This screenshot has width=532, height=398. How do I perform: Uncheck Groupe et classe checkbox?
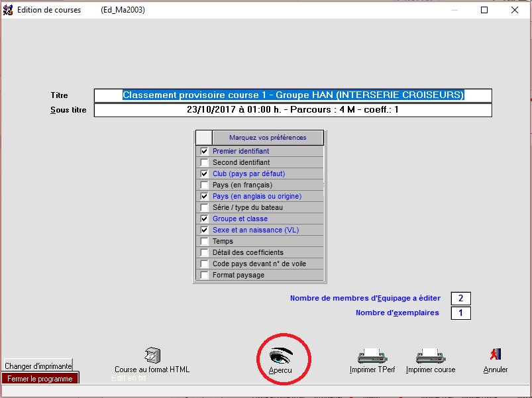[204, 219]
